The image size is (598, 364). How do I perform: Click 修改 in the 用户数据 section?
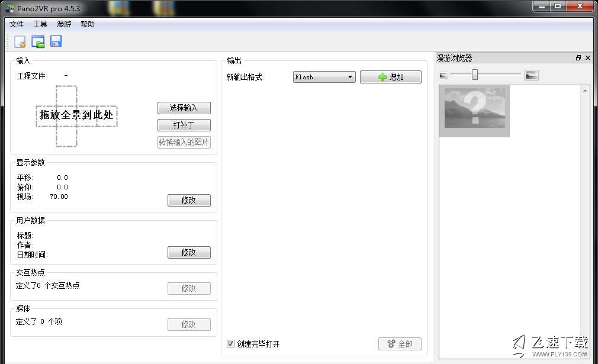click(189, 252)
